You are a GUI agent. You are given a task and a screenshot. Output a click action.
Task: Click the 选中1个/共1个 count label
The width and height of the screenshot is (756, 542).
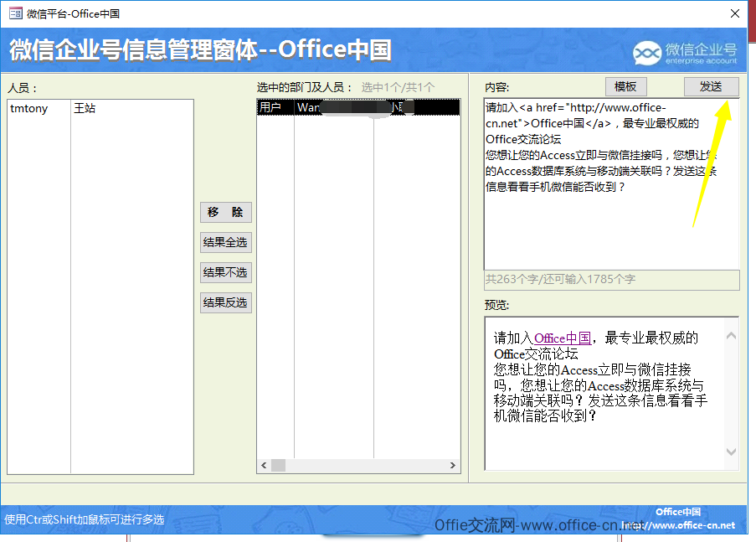pos(399,87)
